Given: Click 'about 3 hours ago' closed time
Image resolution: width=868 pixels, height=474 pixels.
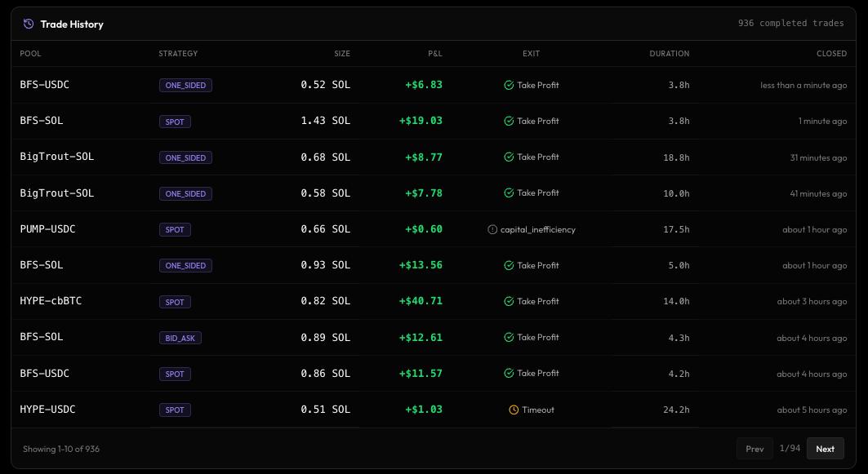Looking at the screenshot, I should click(812, 301).
